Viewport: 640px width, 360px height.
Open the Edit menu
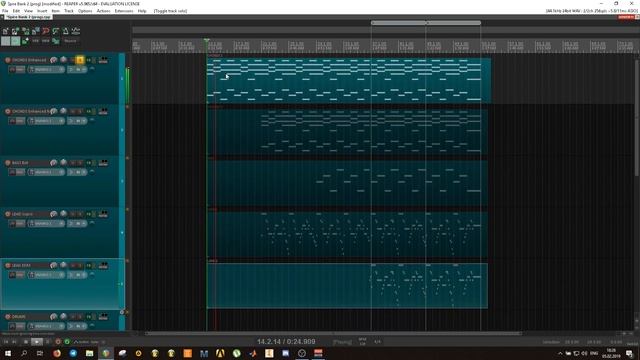click(16, 11)
